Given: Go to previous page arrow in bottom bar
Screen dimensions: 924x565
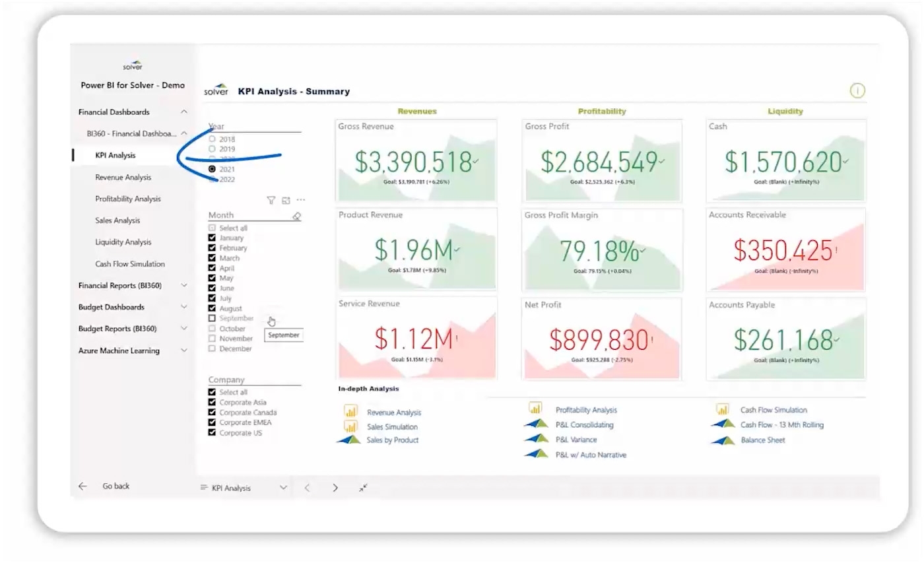Looking at the screenshot, I should [307, 488].
